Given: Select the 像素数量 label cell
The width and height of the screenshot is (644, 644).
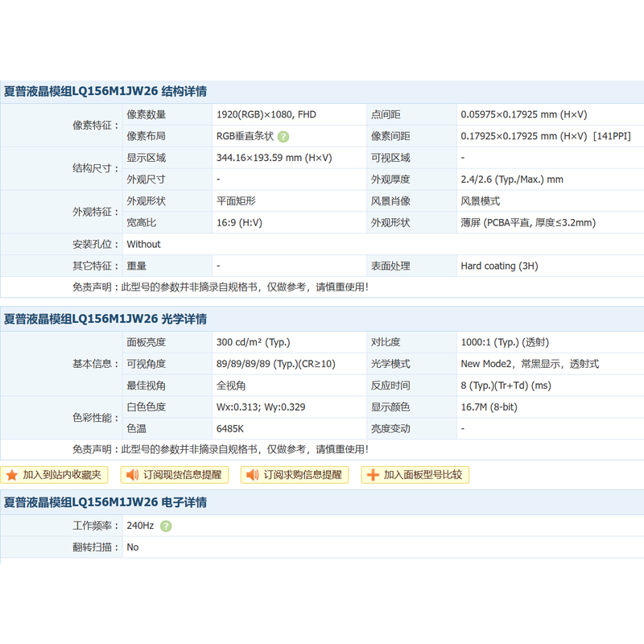Looking at the screenshot, I should [167, 114].
